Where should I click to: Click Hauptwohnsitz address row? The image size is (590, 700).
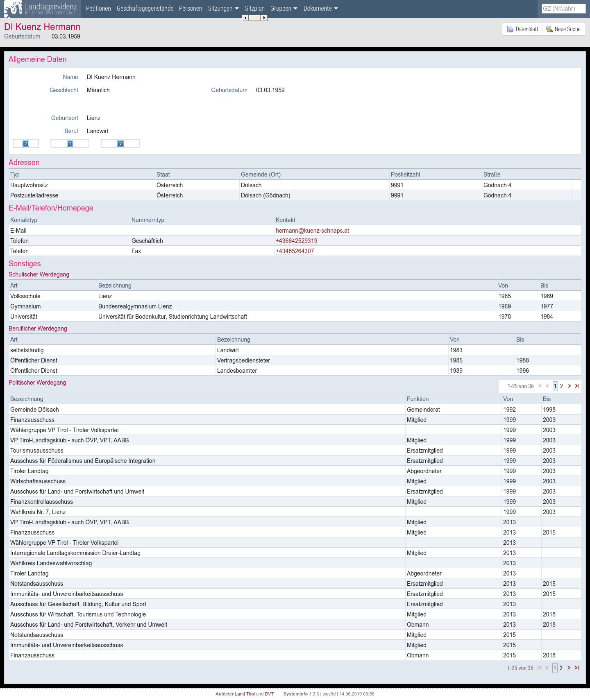tap(295, 185)
